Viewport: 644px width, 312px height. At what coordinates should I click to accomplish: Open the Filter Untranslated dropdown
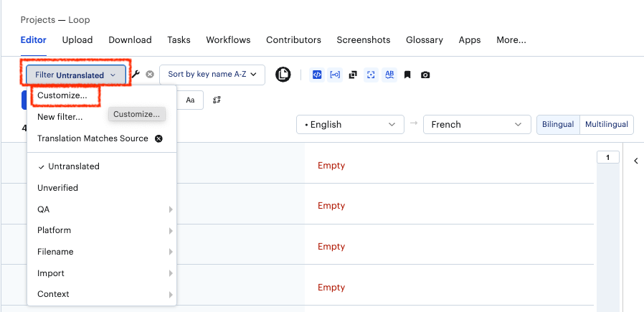(76, 75)
